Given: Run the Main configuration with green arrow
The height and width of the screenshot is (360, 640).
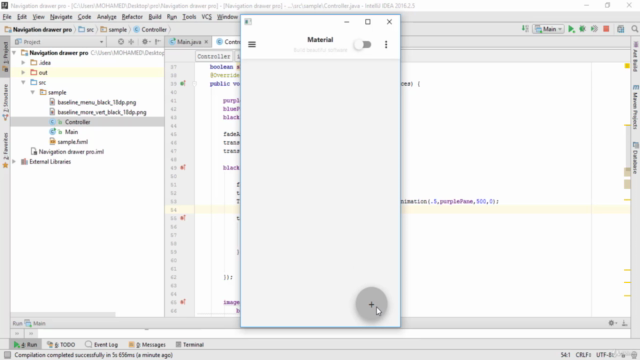Looking at the screenshot, I should (571, 29).
